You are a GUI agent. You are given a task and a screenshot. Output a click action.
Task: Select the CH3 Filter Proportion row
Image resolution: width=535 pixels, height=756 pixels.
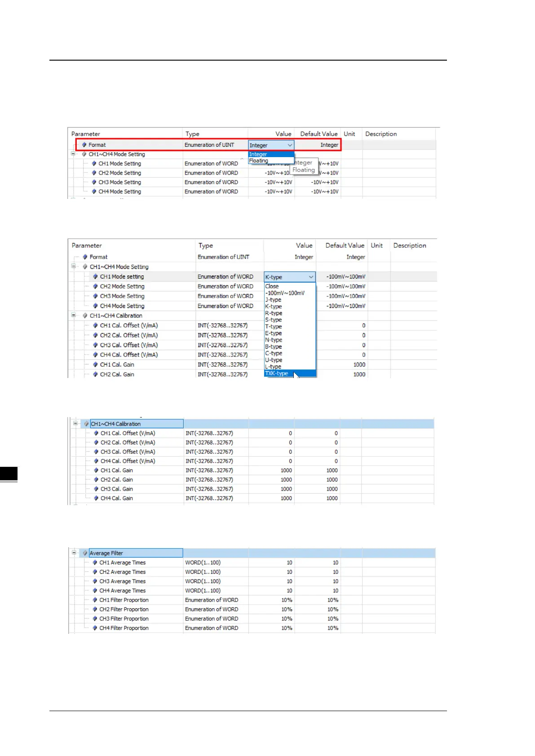pos(252,619)
